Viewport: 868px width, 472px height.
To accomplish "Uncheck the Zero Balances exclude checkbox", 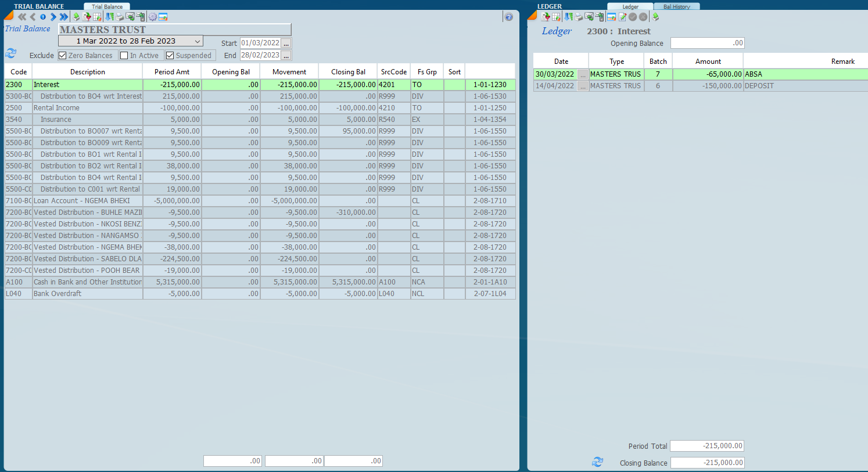I will tap(63, 56).
